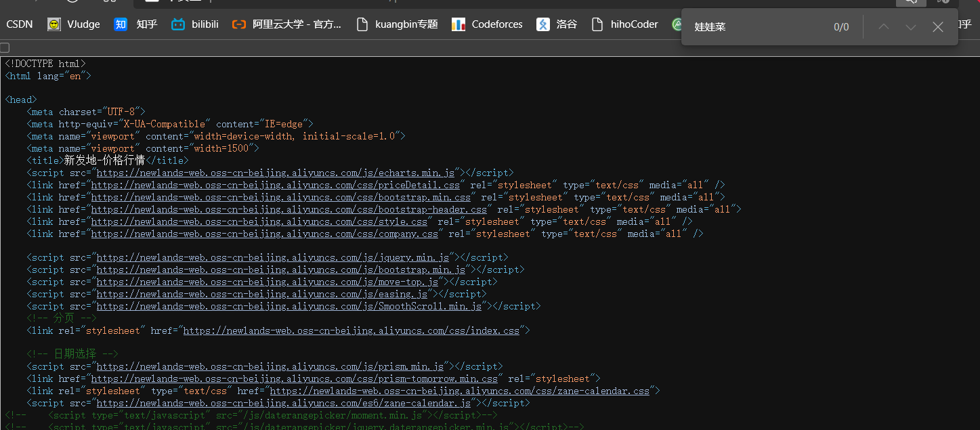Click the meta charset UTF-8 line
The width and height of the screenshot is (980, 430).
86,112
